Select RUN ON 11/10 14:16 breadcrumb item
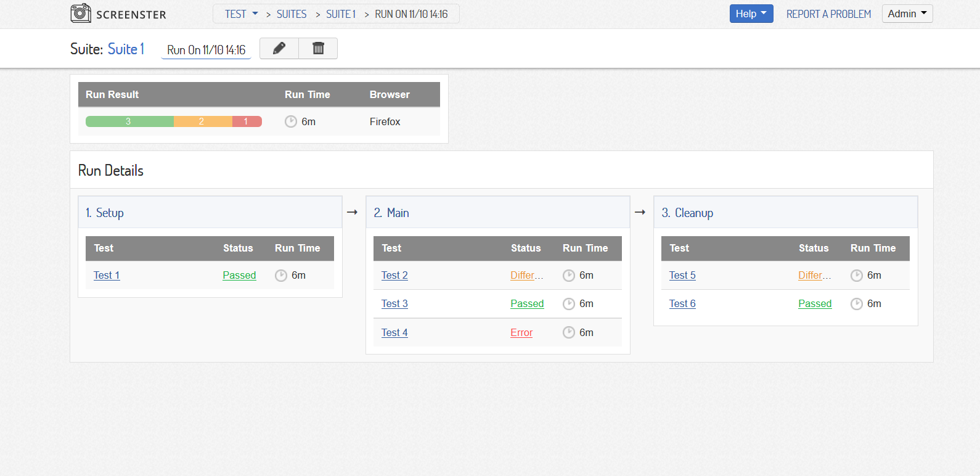 411,14
